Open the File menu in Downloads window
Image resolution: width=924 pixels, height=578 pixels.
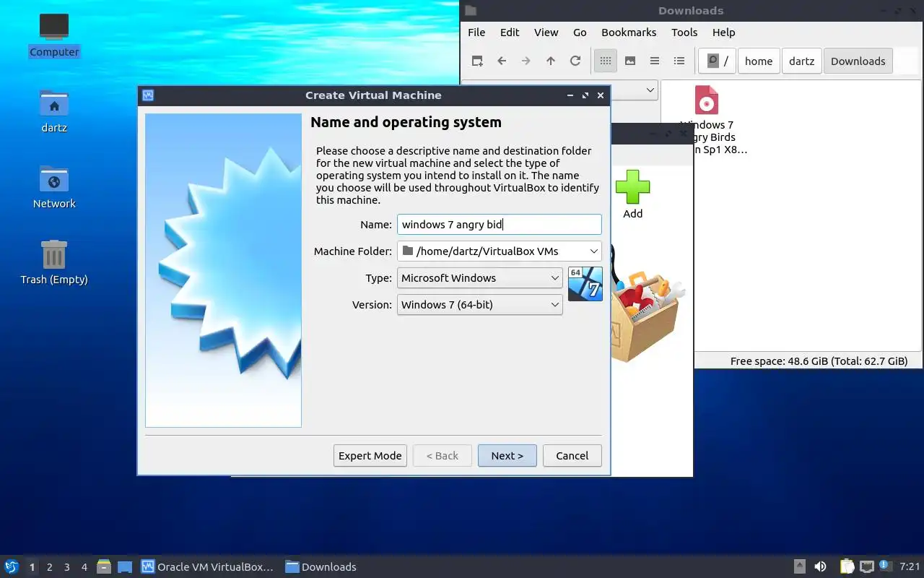[476, 32]
